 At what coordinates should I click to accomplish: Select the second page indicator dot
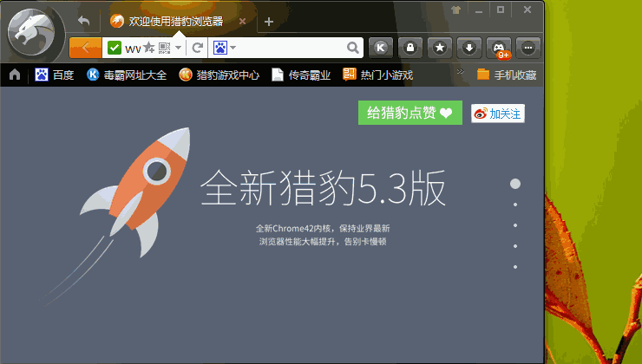(x=515, y=205)
